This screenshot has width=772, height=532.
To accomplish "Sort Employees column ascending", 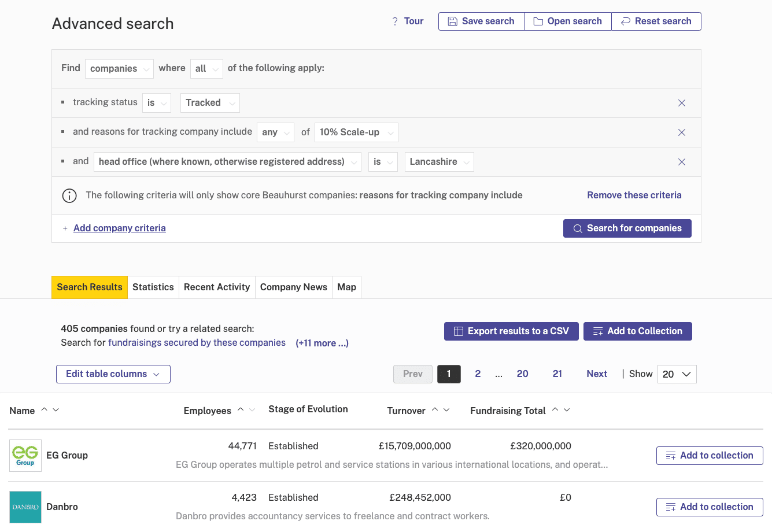I will coord(241,409).
